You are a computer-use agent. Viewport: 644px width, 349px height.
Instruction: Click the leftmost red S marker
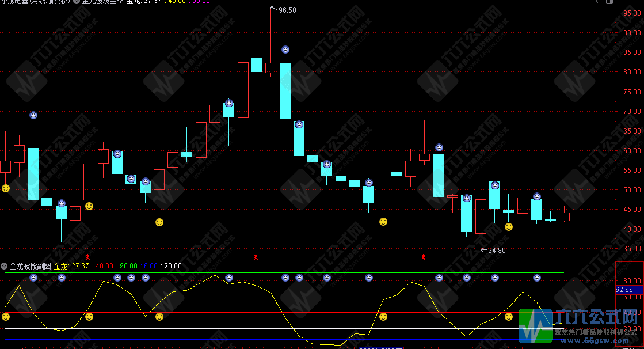pyautogui.click(x=88, y=257)
